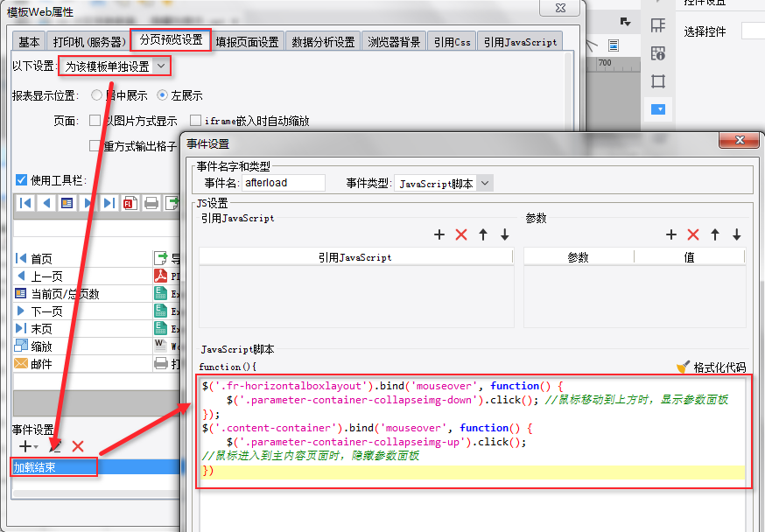Select 上一页 toolbar item in list

point(83,276)
